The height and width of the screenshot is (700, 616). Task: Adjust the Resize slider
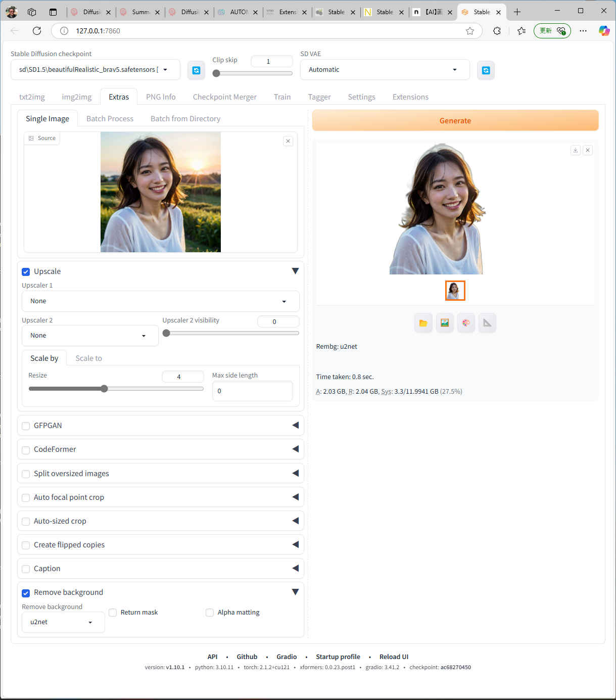coord(104,389)
